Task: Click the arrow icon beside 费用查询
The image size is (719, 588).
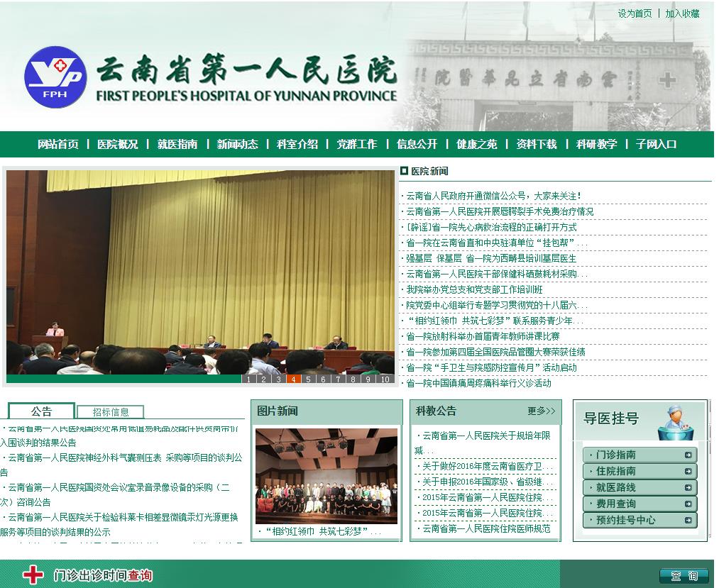Action: (x=688, y=504)
